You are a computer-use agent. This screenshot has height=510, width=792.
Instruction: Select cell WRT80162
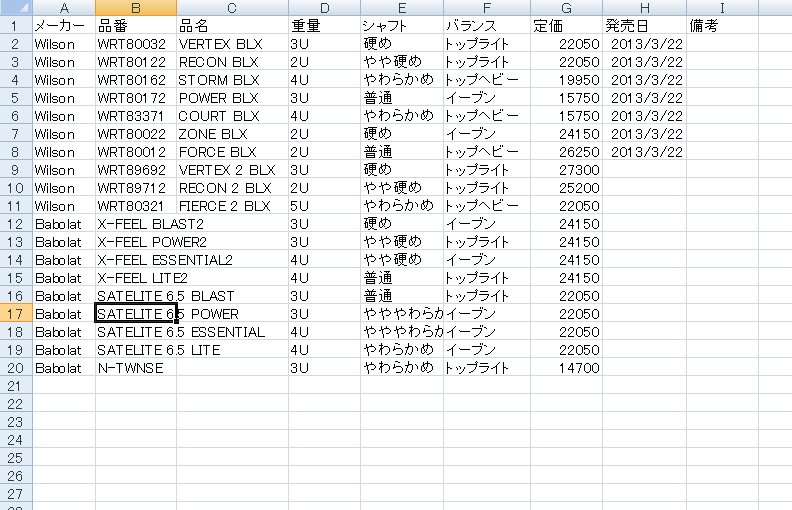(x=136, y=79)
